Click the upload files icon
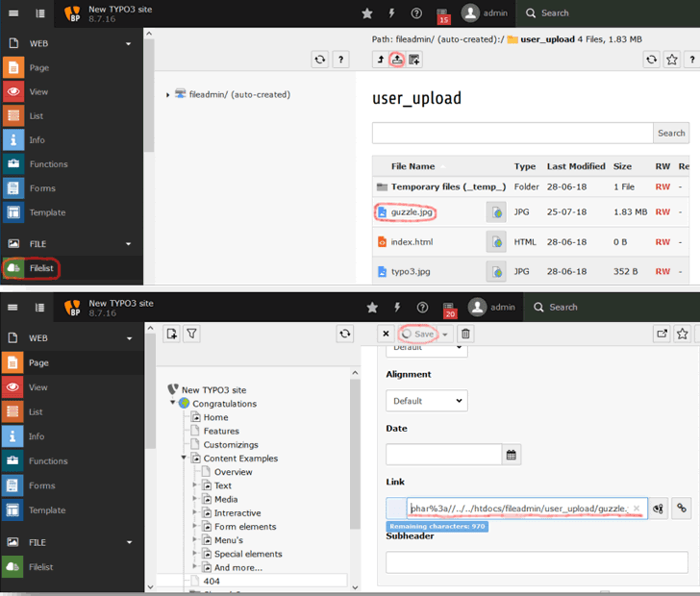The height and width of the screenshot is (596, 700). (396, 60)
